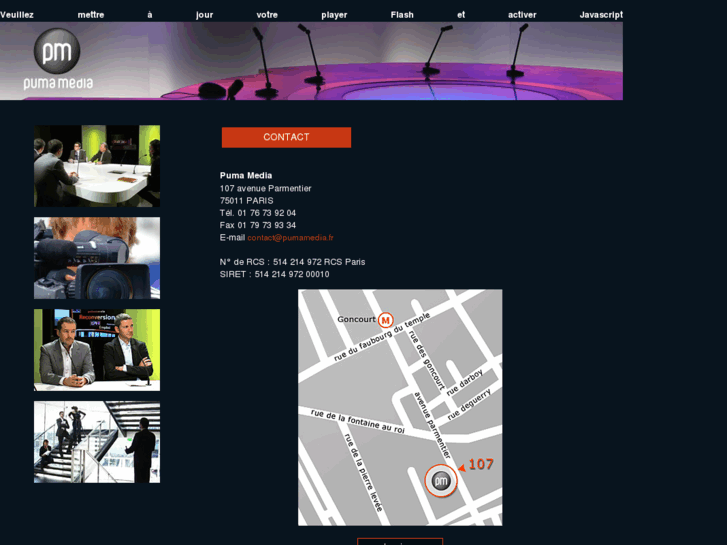Open the video camera close-up thumbnail

point(97,258)
